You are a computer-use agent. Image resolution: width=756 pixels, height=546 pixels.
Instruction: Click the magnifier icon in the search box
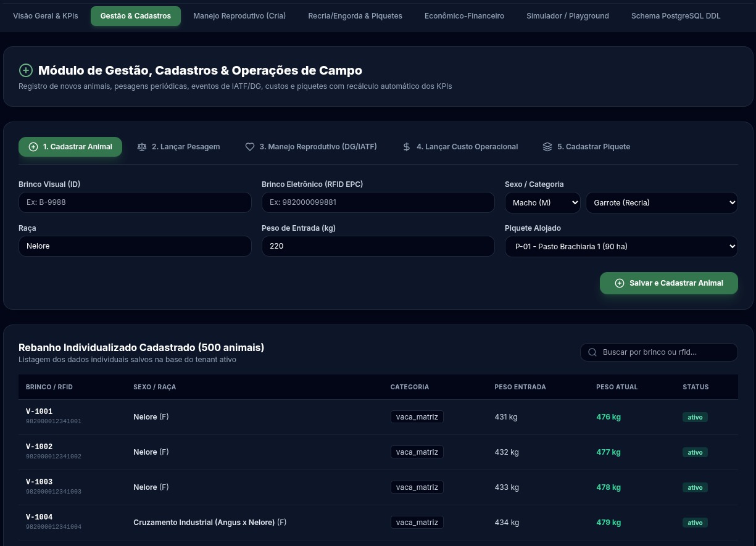tap(592, 352)
